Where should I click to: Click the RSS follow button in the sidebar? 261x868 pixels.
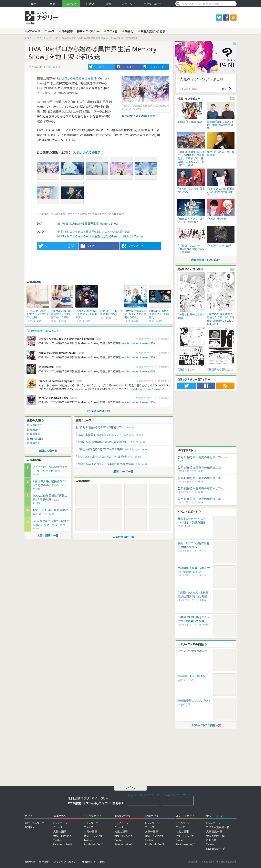pos(225,386)
